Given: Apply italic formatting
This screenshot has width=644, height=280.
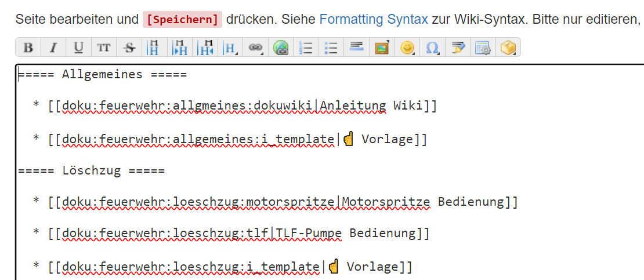Looking at the screenshot, I should point(53,48).
